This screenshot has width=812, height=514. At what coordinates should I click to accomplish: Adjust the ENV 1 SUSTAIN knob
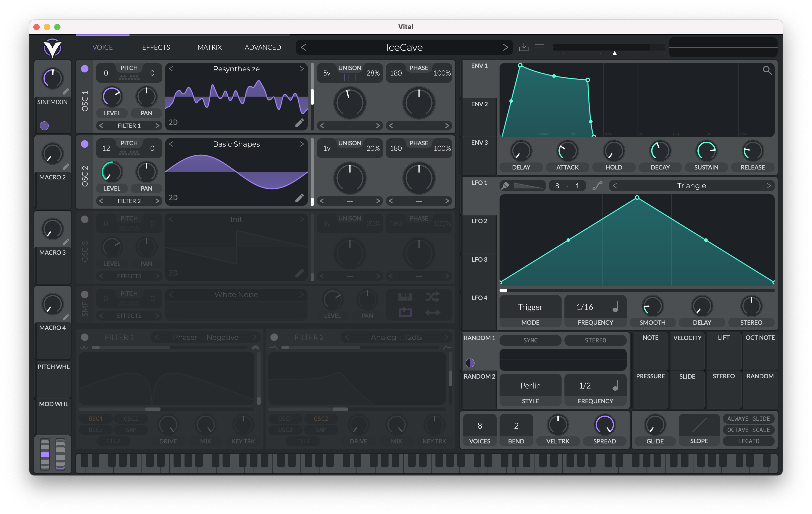click(x=706, y=151)
